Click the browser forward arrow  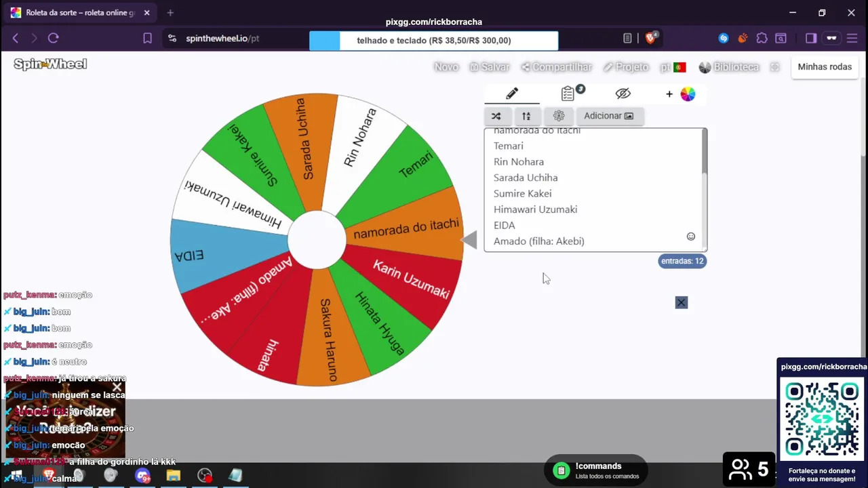click(34, 39)
